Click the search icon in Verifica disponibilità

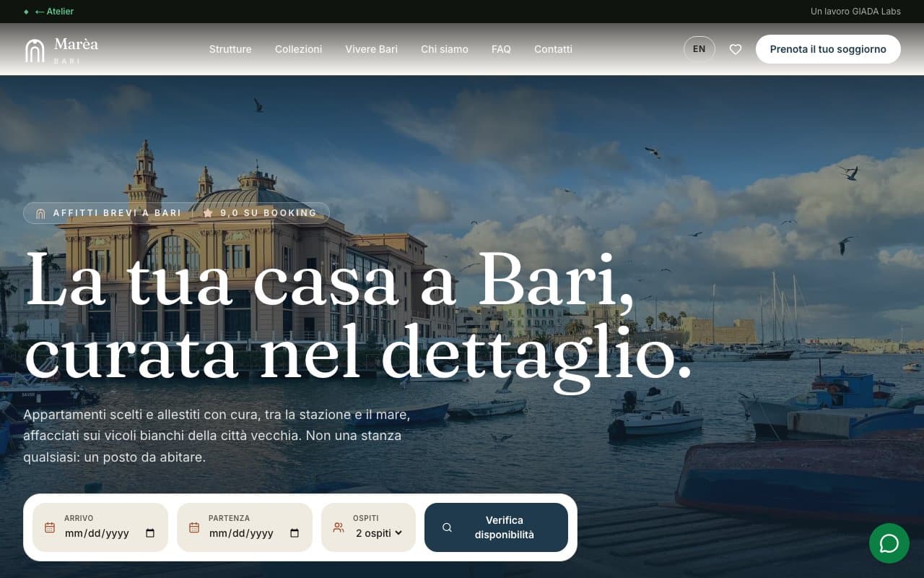[x=447, y=527]
